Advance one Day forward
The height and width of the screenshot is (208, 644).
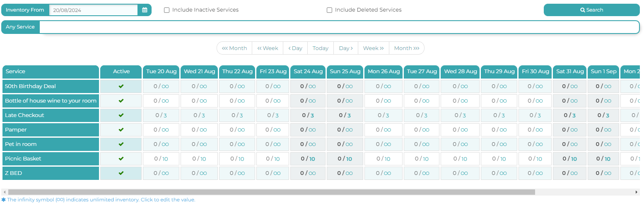(x=346, y=48)
